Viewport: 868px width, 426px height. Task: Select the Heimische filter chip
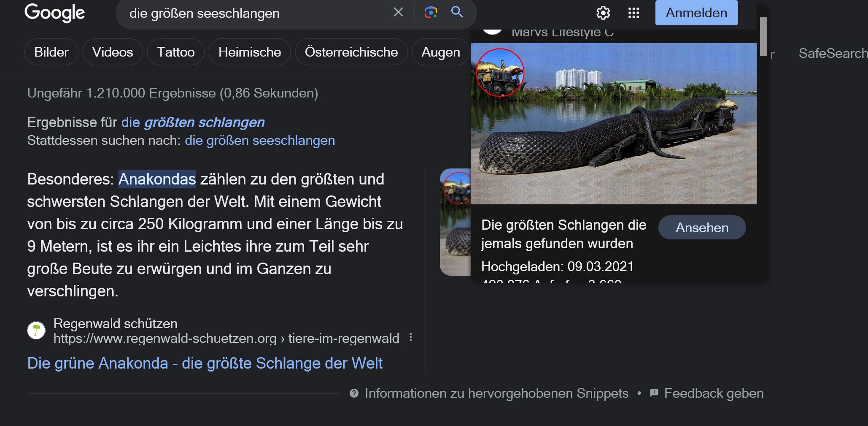[x=250, y=52]
